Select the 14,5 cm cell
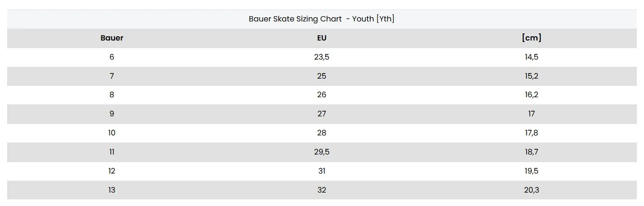 coord(531,57)
